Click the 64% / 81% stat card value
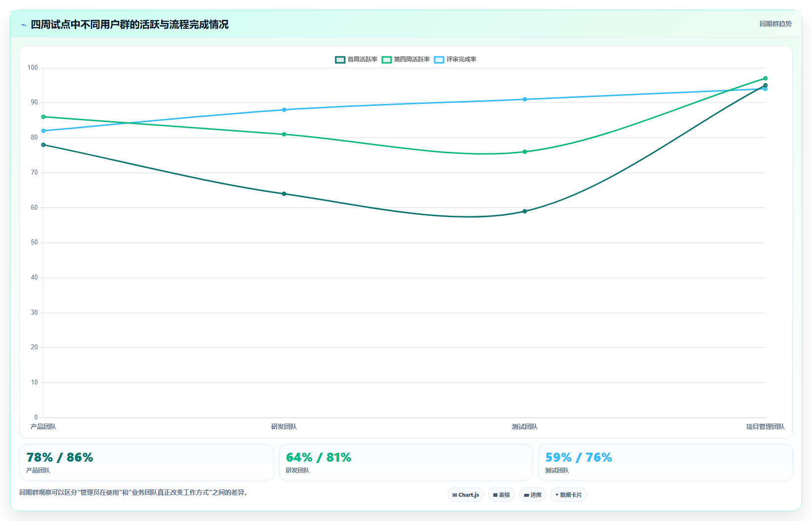Image resolution: width=812 pixels, height=521 pixels. pyautogui.click(x=318, y=457)
